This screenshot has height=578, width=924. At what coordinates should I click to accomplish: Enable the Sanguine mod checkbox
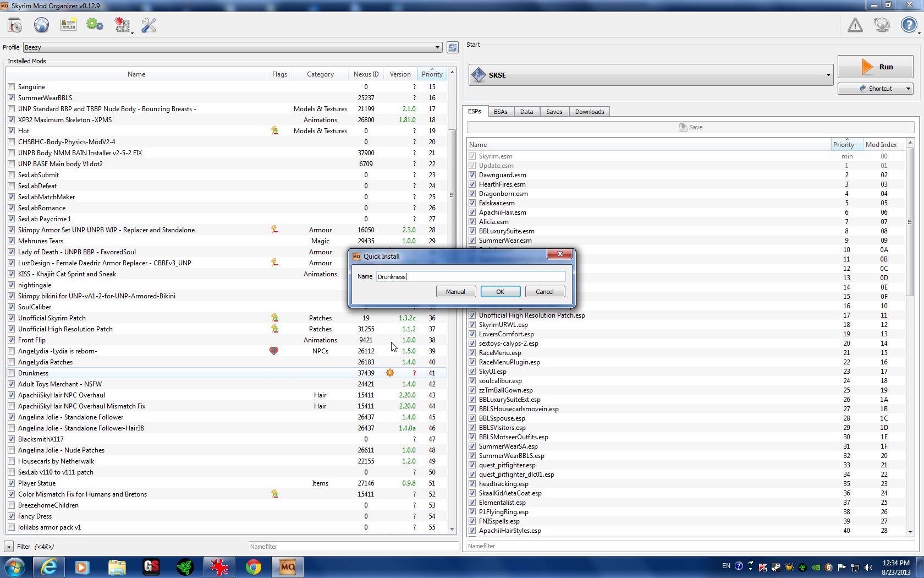click(12, 87)
